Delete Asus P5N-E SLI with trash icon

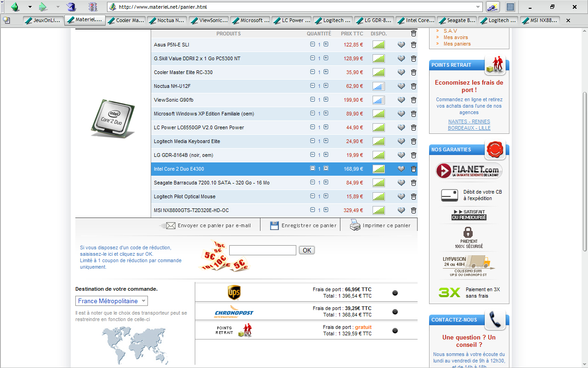413,45
